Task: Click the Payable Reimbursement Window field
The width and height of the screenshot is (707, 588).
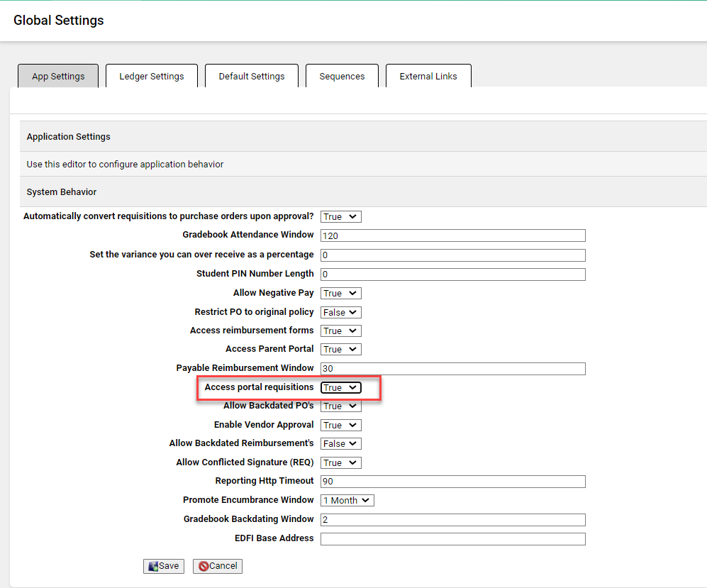Action: click(452, 368)
